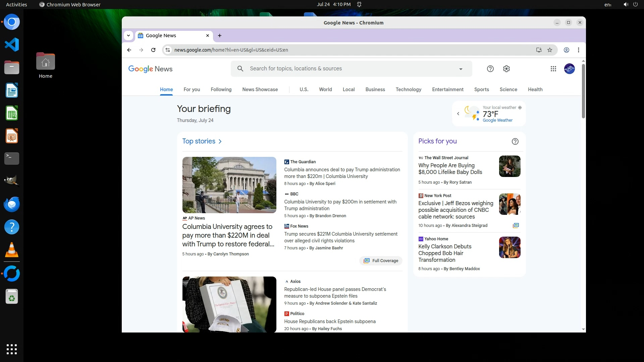Click the weather location target icon
The height and width of the screenshot is (362, 644).
pos(520,108)
